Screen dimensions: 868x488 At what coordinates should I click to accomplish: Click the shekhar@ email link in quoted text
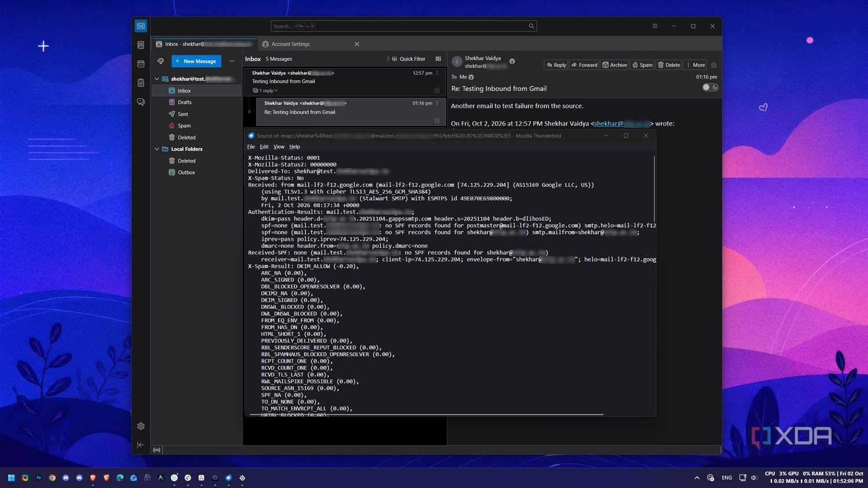622,123
